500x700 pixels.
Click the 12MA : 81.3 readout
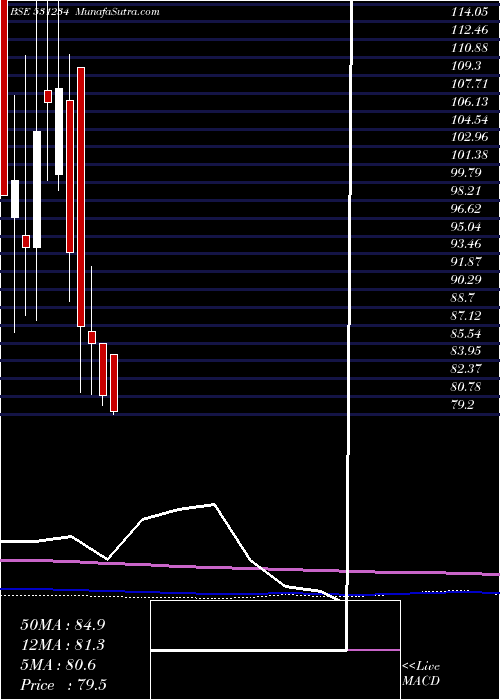click(62, 645)
